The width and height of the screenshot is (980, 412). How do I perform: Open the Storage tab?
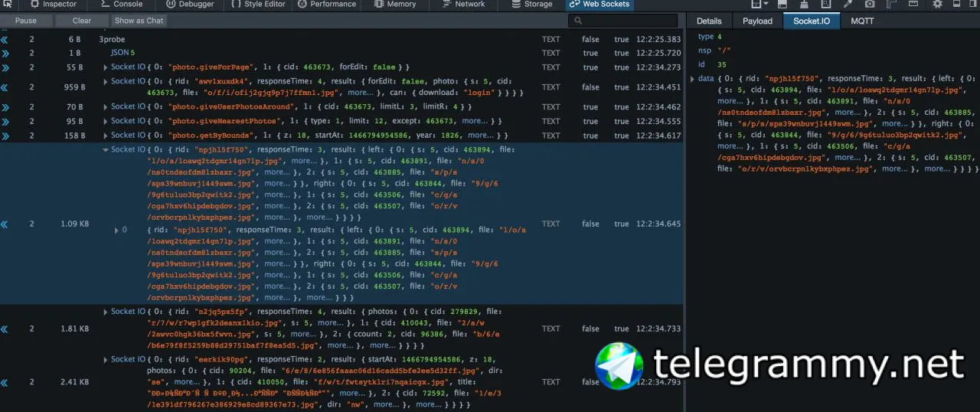tap(531, 4)
